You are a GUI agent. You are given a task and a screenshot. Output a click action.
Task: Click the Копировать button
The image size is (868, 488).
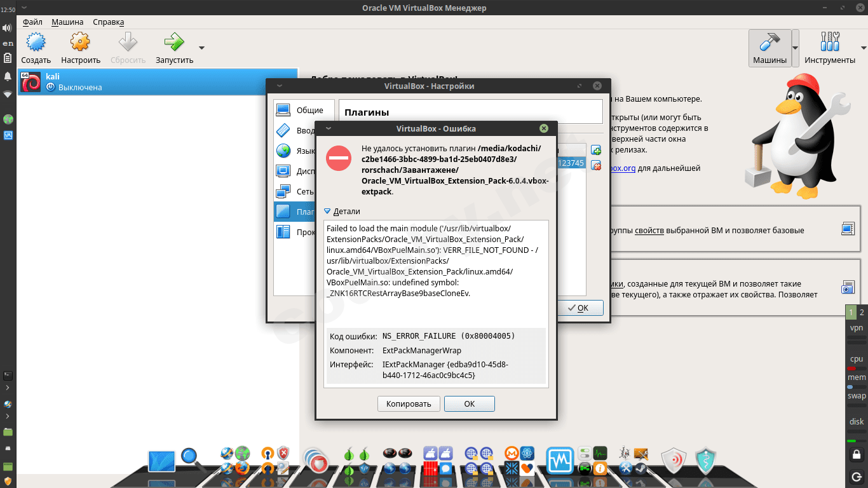[x=409, y=403]
